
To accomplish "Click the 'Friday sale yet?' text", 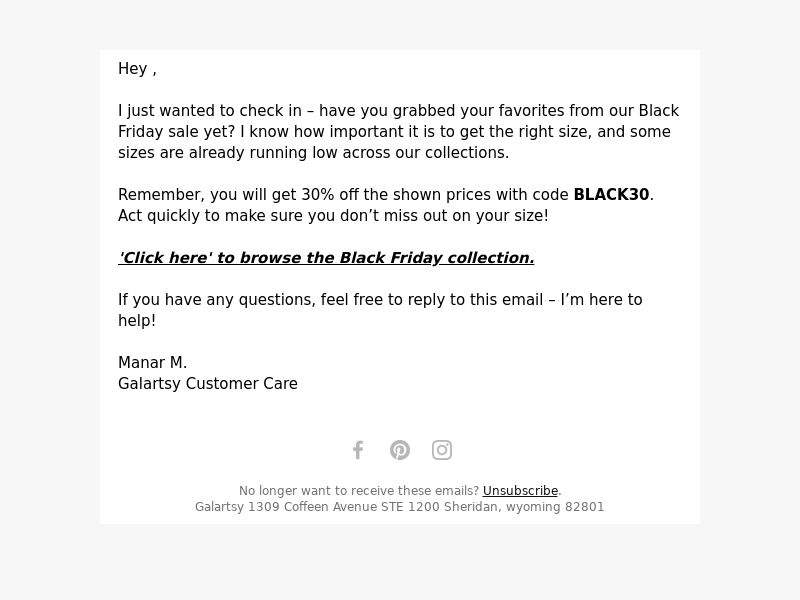I will click(x=177, y=132).
